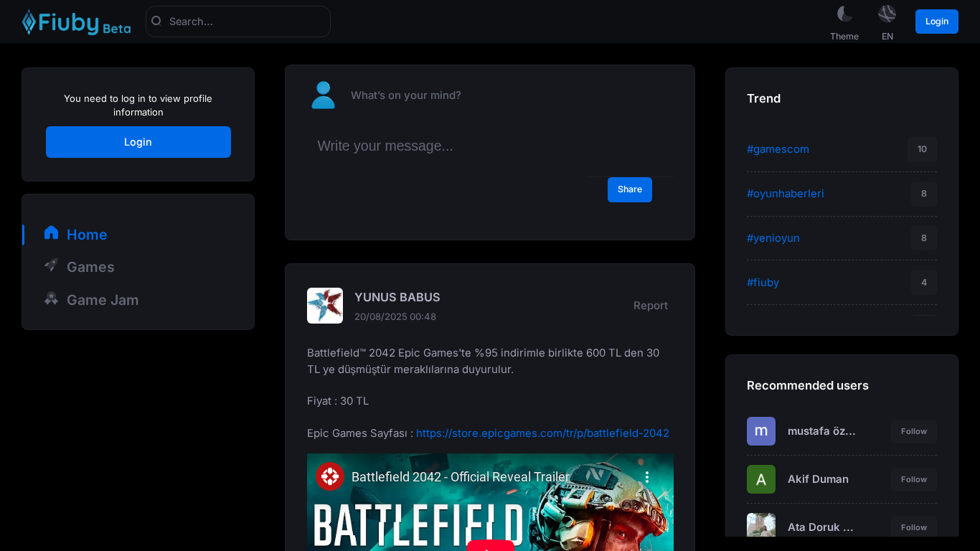Click the Fiuby Beta logo

(x=76, y=22)
